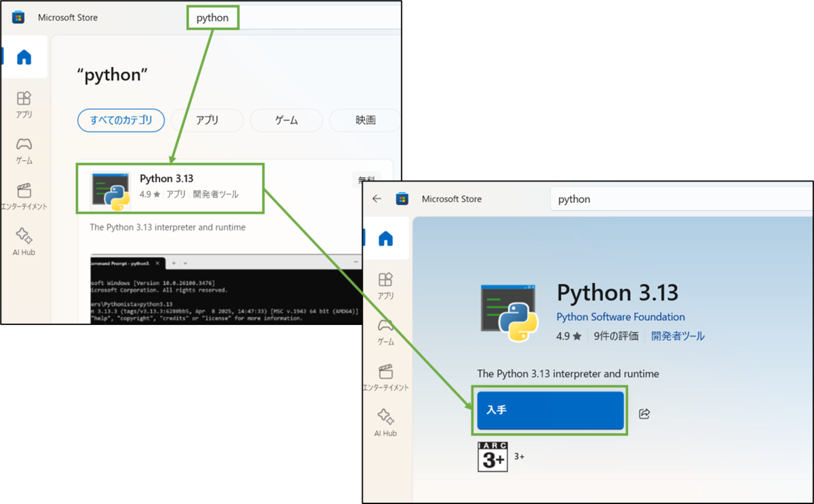Open the 9件の評価 ratings link
Screen dimensions: 814x504
pos(616,336)
